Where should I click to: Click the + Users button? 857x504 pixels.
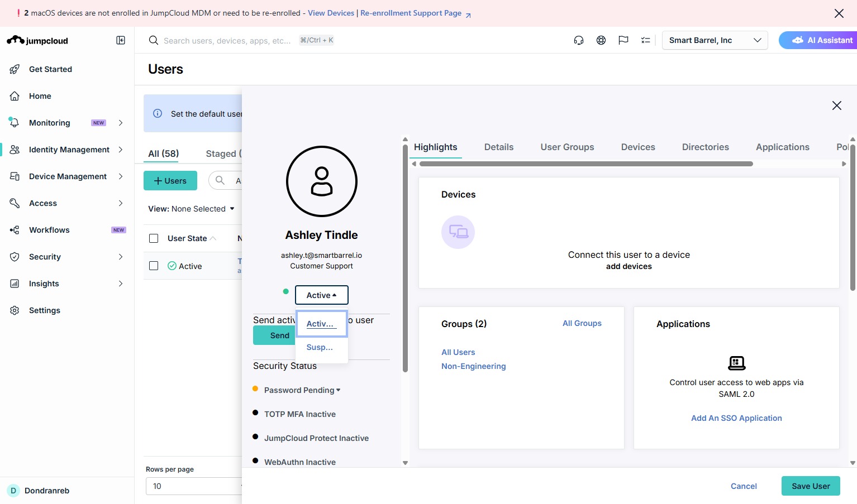pyautogui.click(x=170, y=181)
